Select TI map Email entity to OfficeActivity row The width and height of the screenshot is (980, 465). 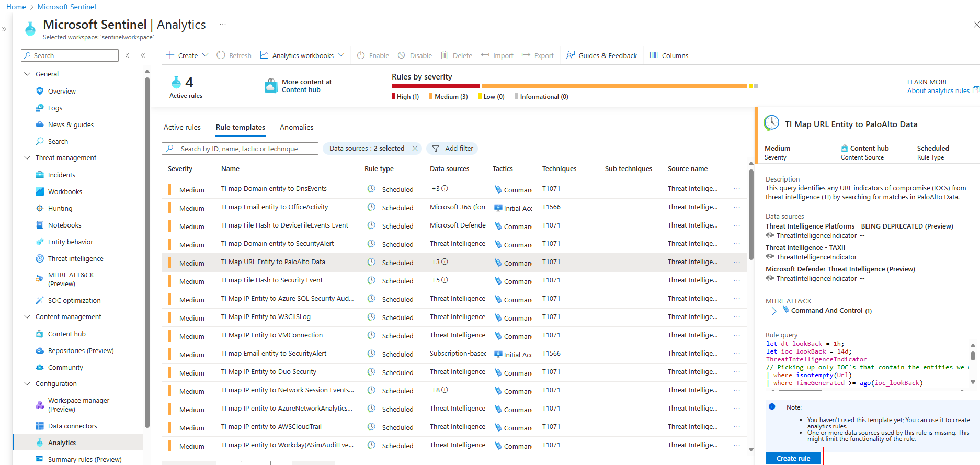click(x=454, y=207)
